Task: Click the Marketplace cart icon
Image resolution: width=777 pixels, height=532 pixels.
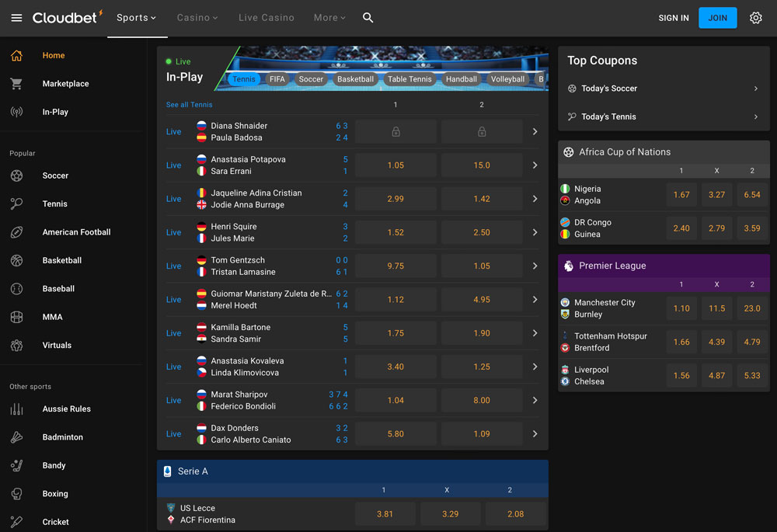Action: click(x=16, y=84)
